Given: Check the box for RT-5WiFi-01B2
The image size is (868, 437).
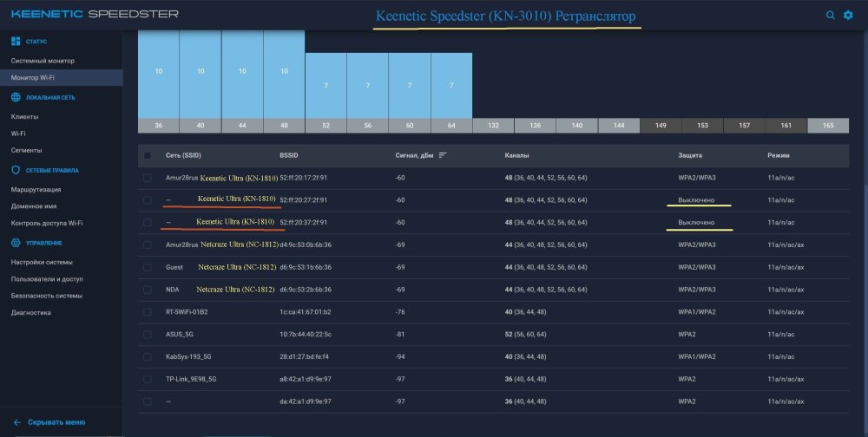Looking at the screenshot, I should 148,312.
